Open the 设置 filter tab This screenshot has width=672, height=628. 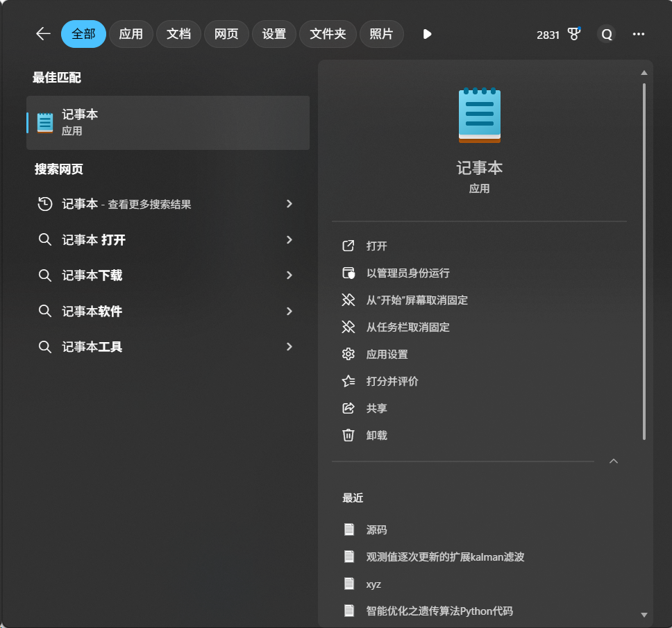(274, 34)
